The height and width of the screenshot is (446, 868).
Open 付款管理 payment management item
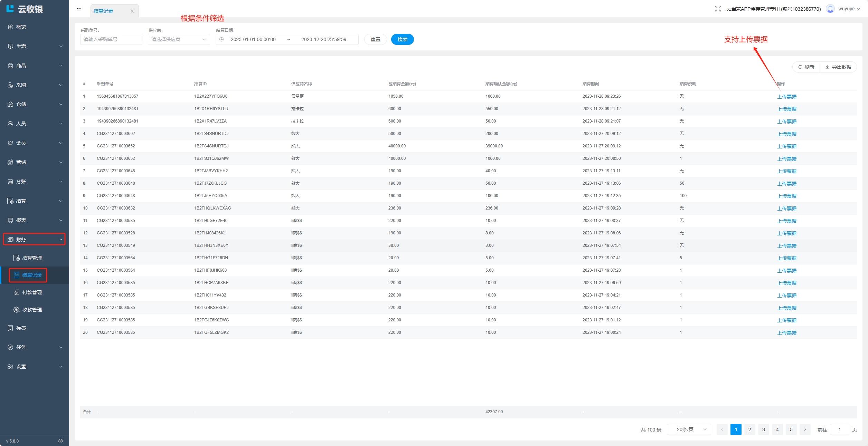coord(32,292)
